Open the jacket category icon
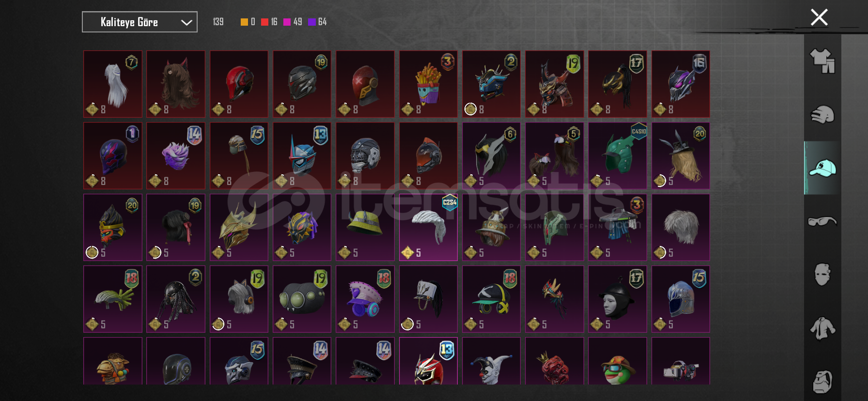The width and height of the screenshot is (868, 401). point(822,328)
